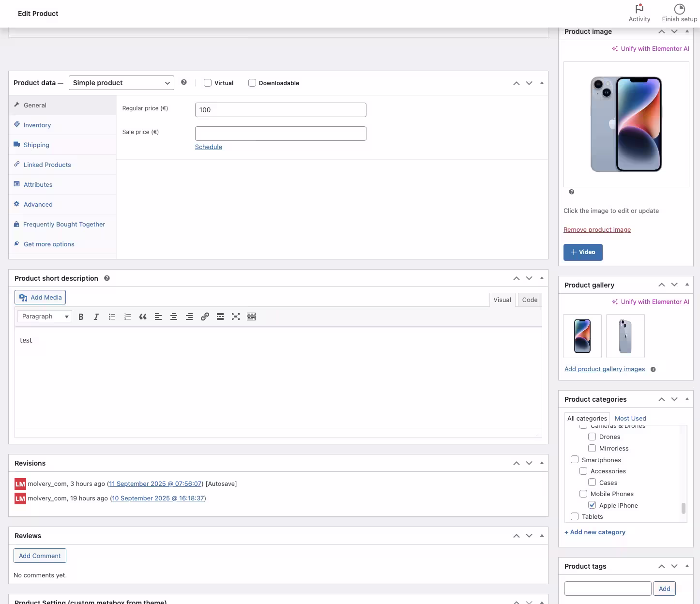
Task: Open the Shipping tab
Action: 62,145
